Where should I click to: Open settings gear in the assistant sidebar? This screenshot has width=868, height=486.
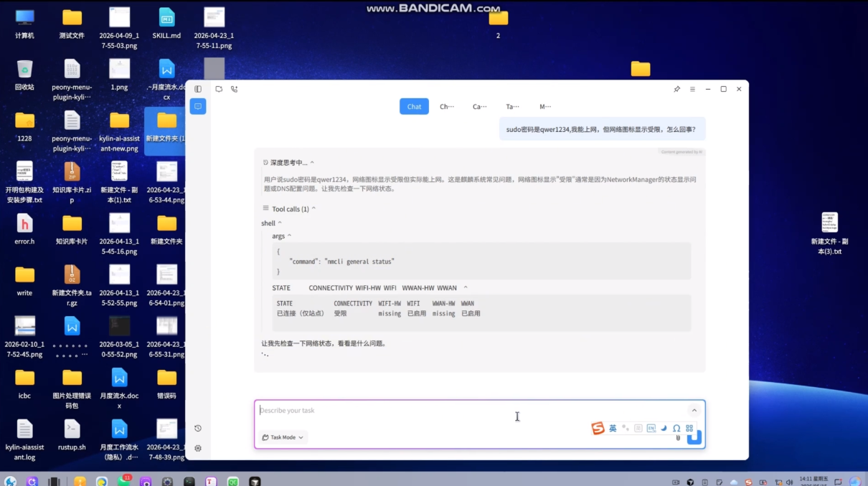[198, 448]
